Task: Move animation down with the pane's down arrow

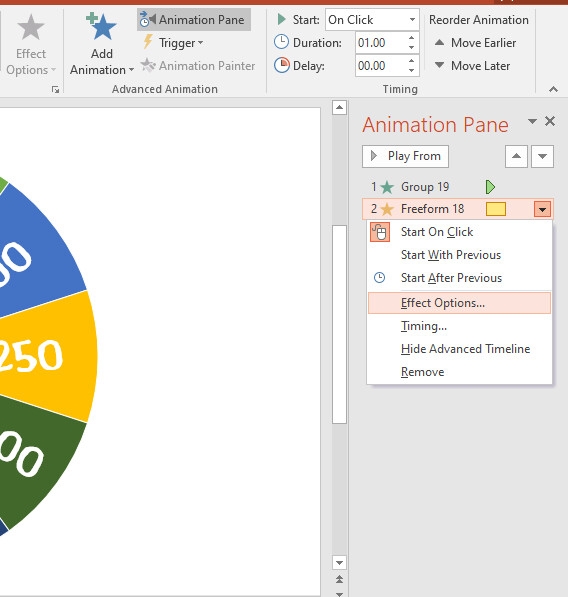Action: click(x=542, y=156)
